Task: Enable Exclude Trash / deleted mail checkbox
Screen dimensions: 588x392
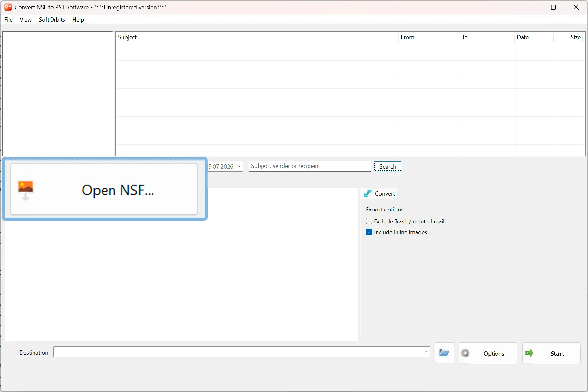Action: click(369, 221)
